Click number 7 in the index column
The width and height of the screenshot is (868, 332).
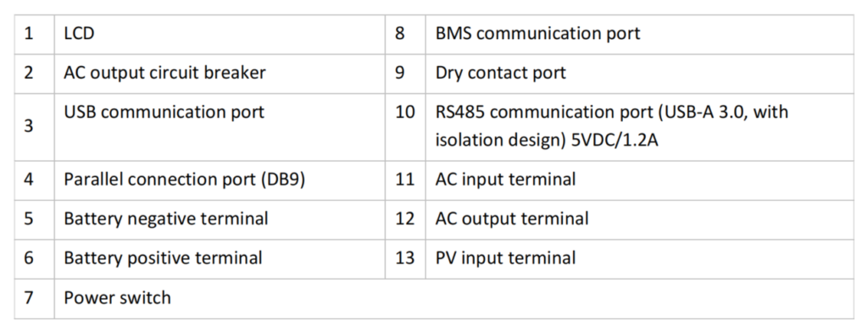point(29,297)
